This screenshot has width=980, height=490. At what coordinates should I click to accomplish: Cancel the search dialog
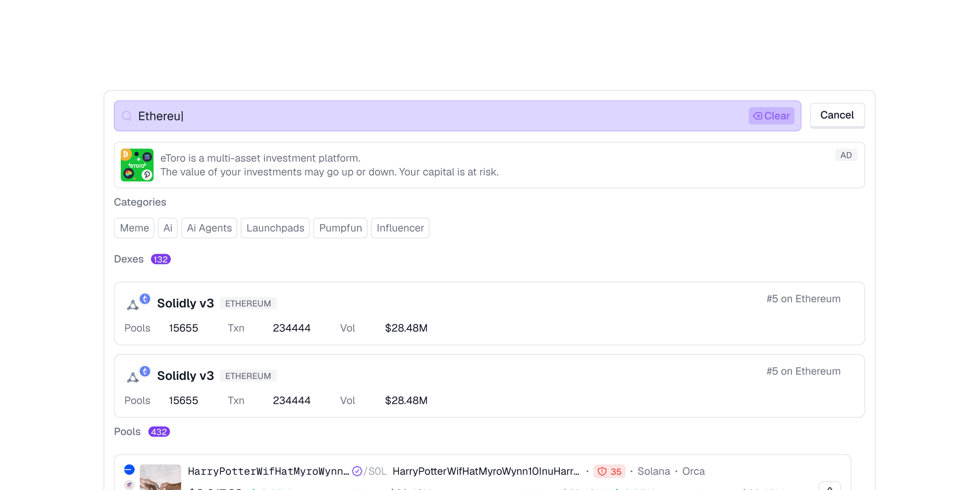coord(837,115)
